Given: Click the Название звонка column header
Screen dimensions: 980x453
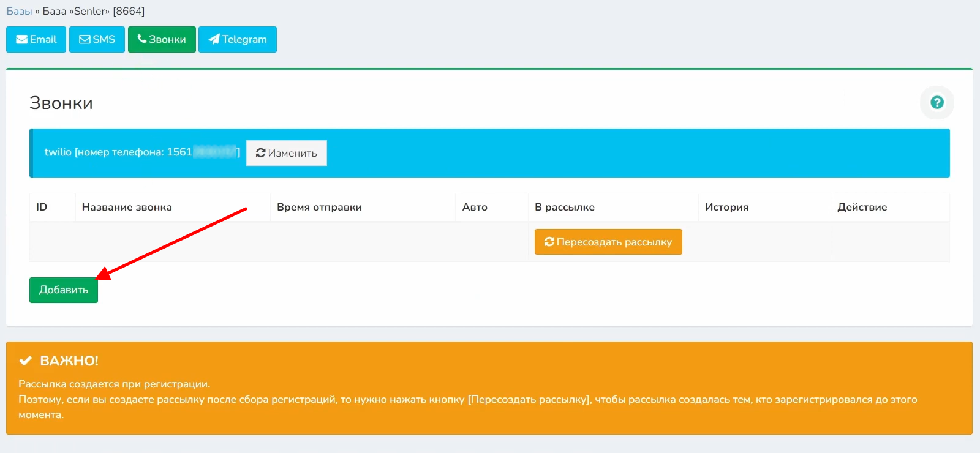Looking at the screenshot, I should click(x=127, y=207).
